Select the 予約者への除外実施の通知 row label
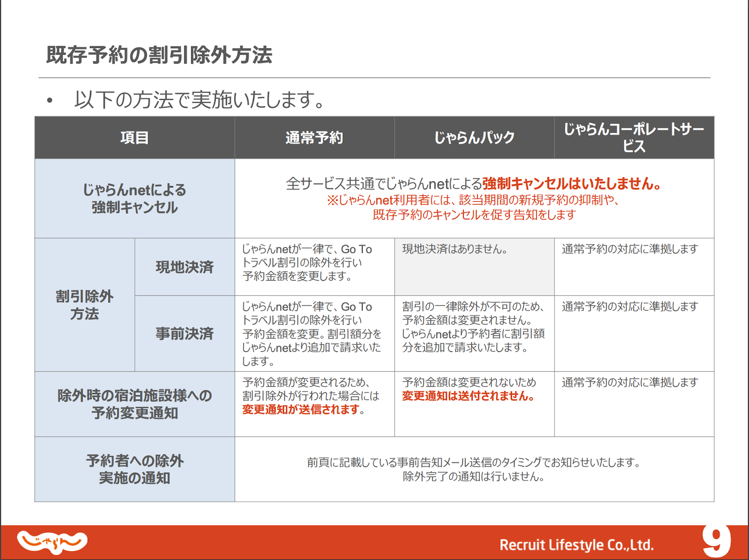 pyautogui.click(x=135, y=469)
